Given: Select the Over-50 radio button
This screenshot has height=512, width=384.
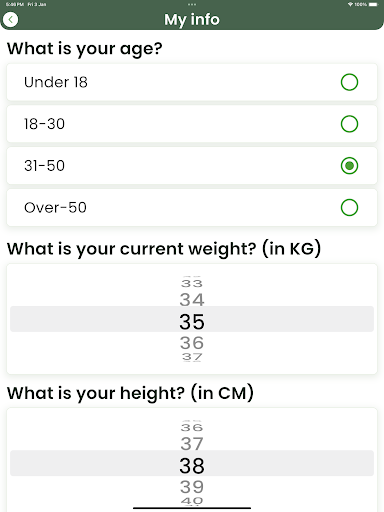Looking at the screenshot, I should click(349, 207).
